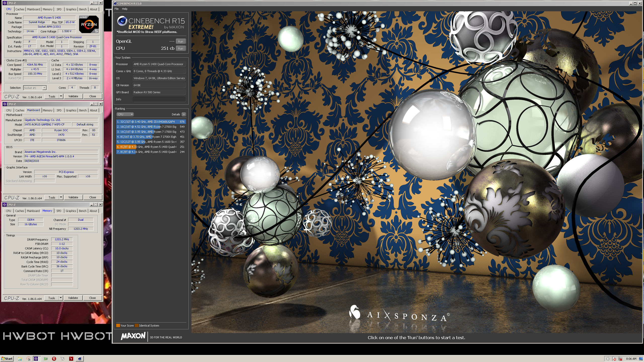Run the CPU benchmark test
This screenshot has height=362, width=644.
(x=181, y=49)
